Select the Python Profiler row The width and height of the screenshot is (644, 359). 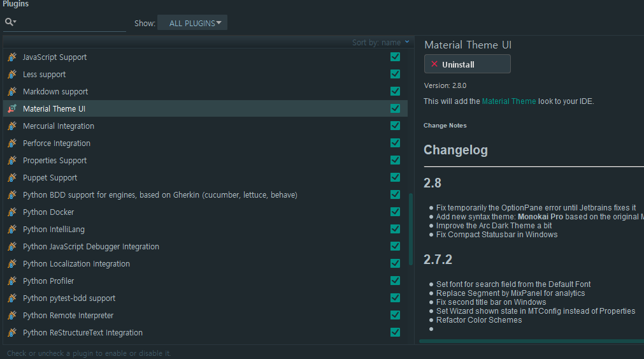[205, 281]
